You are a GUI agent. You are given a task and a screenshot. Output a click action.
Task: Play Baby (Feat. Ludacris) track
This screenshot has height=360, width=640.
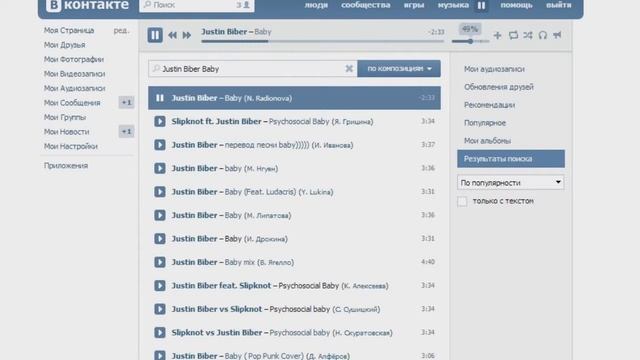[160, 192]
